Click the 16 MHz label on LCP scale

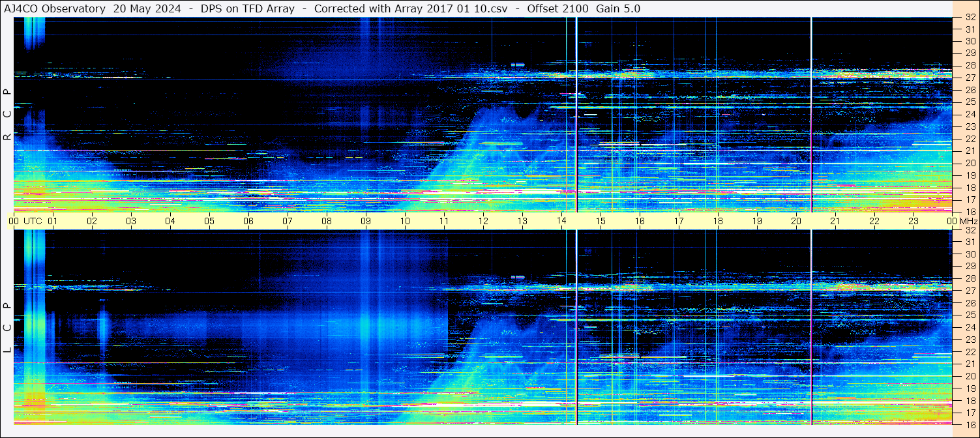[x=970, y=424]
